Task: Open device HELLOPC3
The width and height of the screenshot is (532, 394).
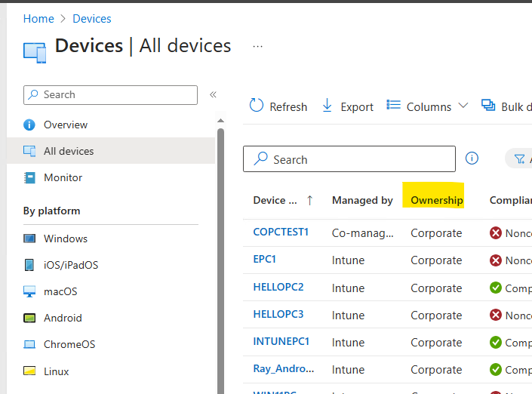Action: [x=278, y=314]
